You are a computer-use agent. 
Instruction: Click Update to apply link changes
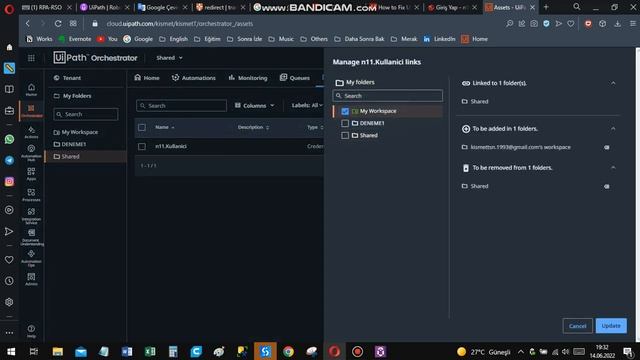[611, 326]
